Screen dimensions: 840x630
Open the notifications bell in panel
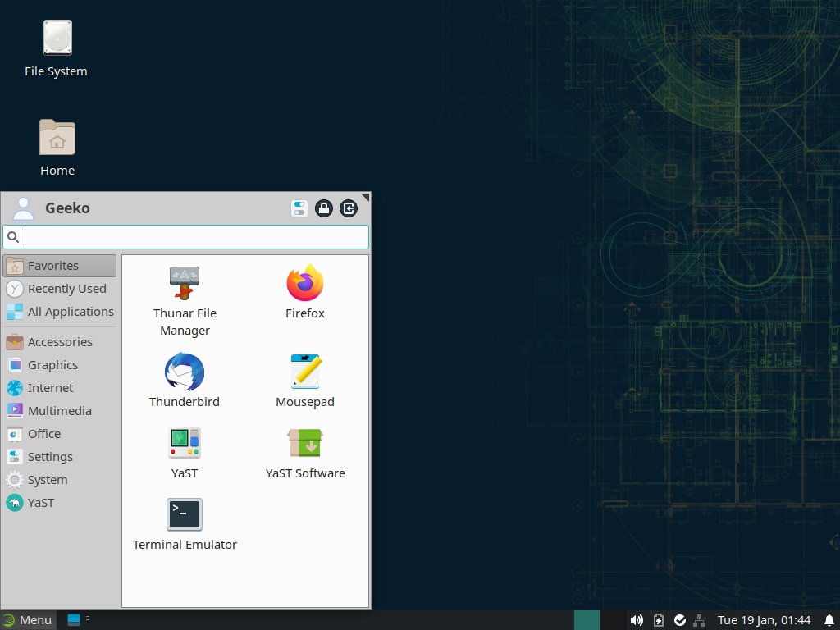click(829, 620)
